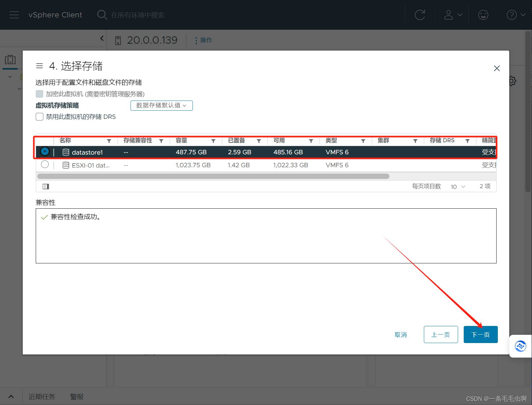This screenshot has height=405, width=532.
Task: Select the datastore1 radio button
Action: pyautogui.click(x=45, y=152)
